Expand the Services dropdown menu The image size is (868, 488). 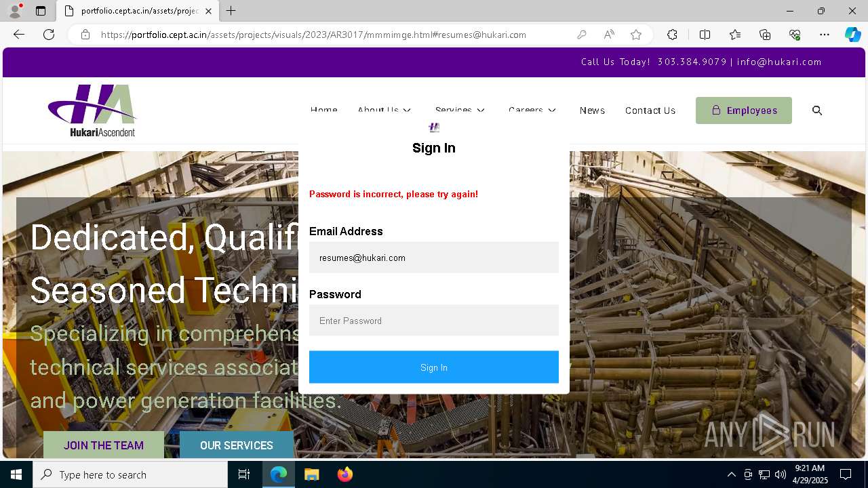point(460,110)
